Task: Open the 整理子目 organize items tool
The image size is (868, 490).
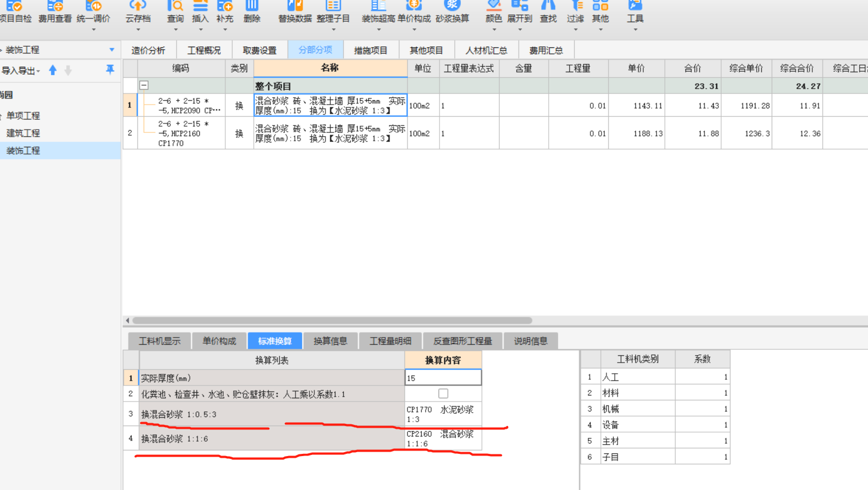Action: tap(333, 11)
